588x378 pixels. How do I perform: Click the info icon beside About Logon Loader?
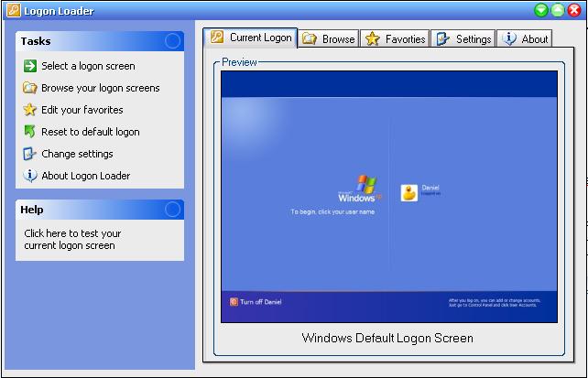click(30, 176)
